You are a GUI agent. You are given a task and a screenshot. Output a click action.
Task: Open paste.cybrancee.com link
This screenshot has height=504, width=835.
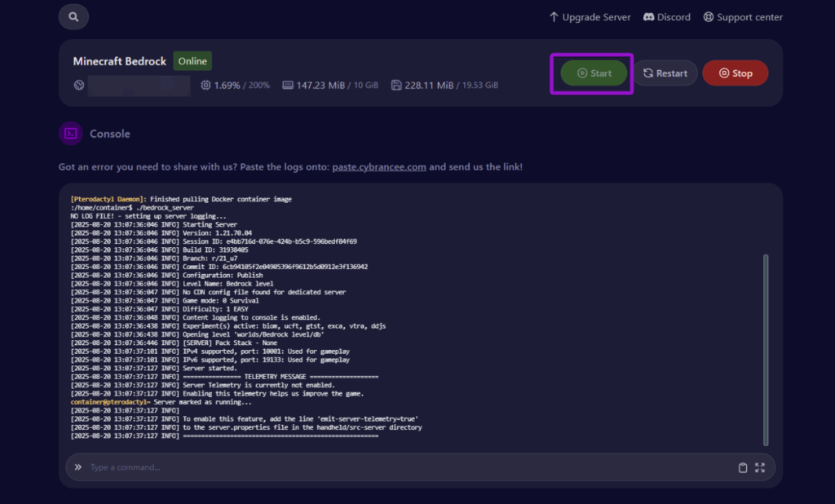pyautogui.click(x=379, y=166)
